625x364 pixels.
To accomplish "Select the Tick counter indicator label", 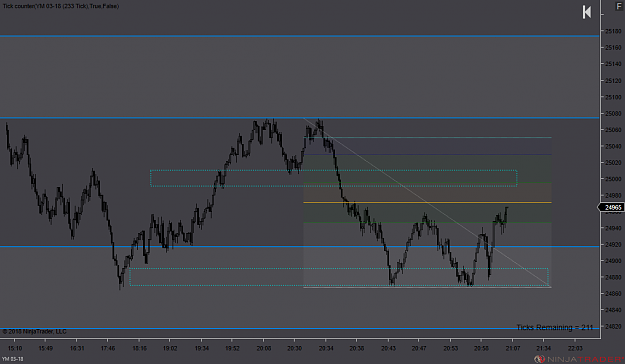I will click(x=61, y=6).
